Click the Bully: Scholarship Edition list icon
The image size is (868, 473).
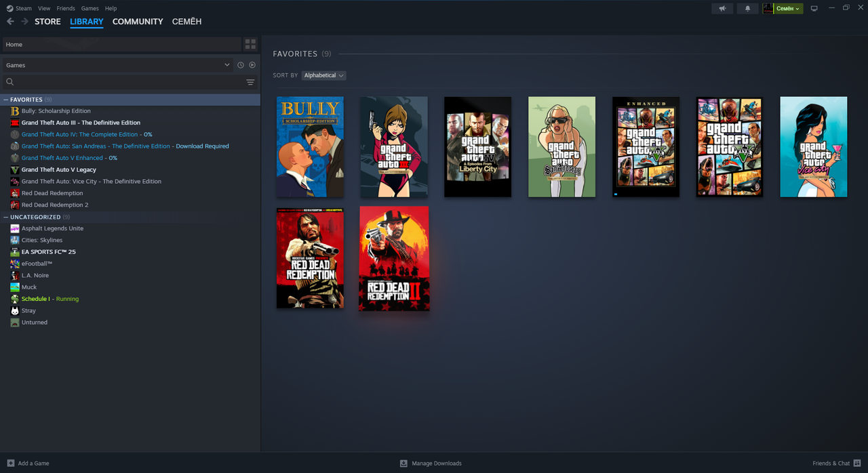15,111
